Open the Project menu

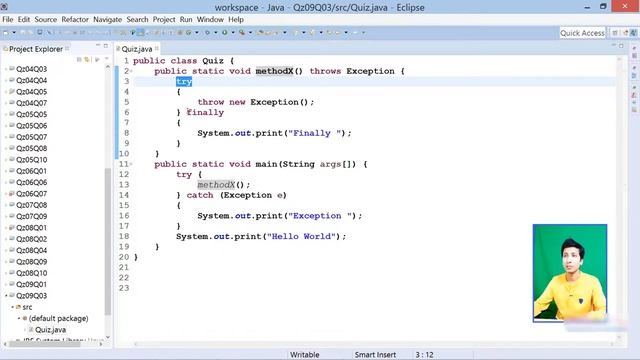tap(164, 19)
